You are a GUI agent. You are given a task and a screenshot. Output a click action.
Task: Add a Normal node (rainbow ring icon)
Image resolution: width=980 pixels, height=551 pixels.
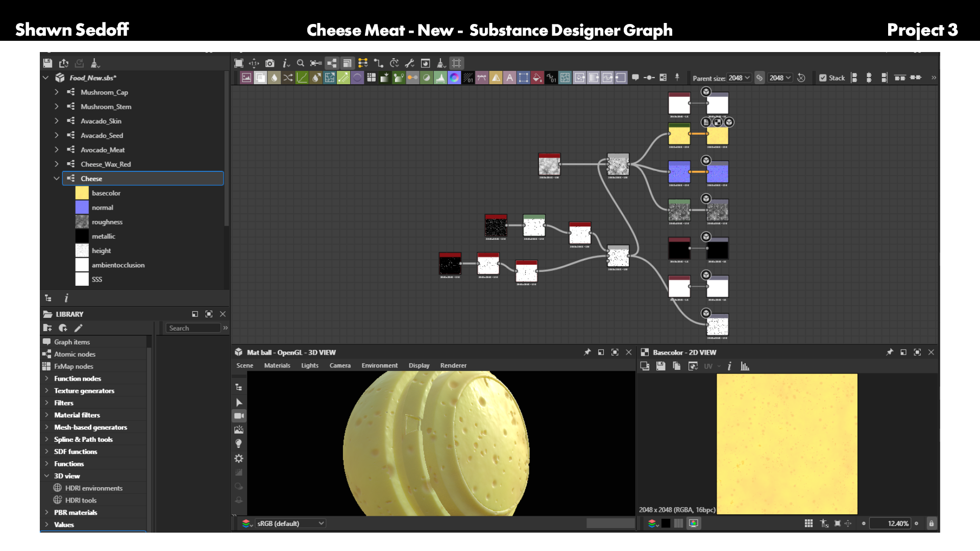coord(454,78)
